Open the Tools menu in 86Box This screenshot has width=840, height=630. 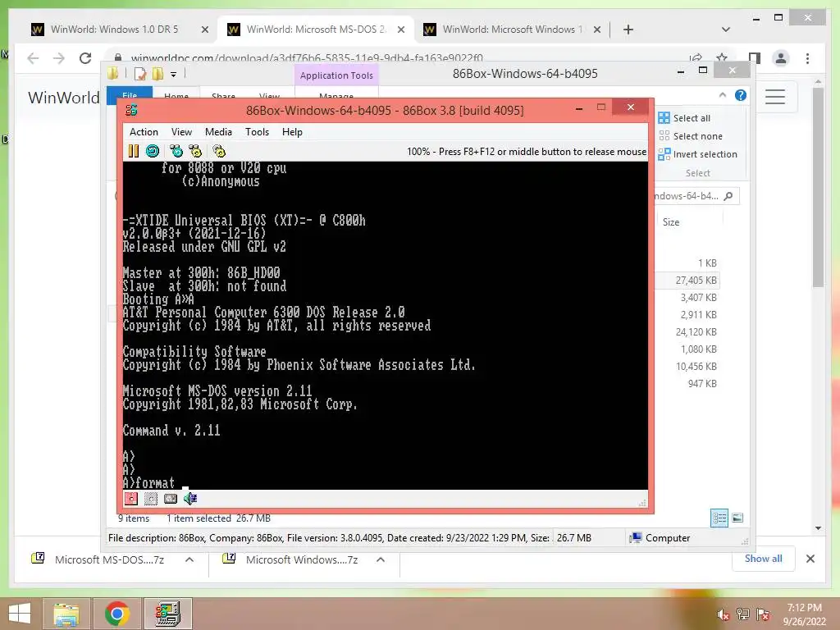coord(257,132)
